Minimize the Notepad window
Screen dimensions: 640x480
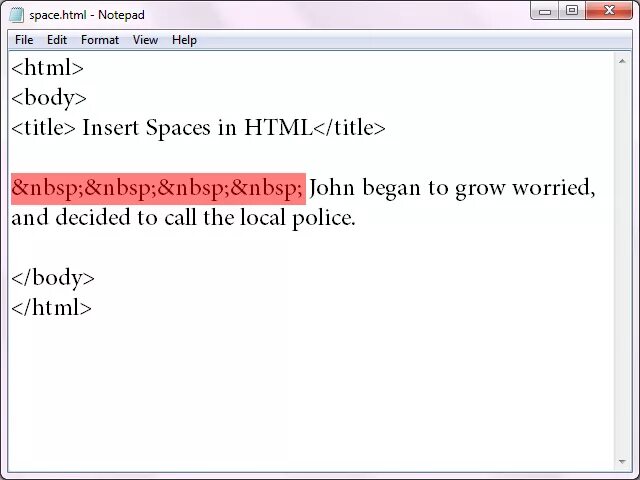[x=545, y=11]
